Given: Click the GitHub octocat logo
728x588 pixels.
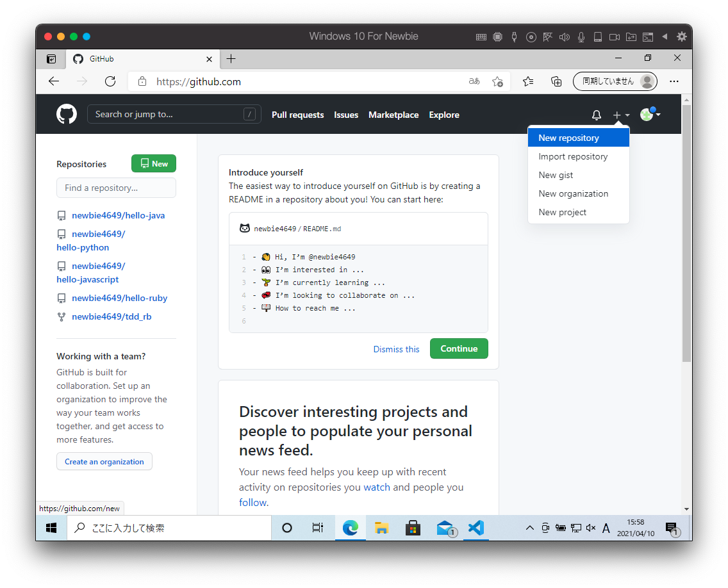Looking at the screenshot, I should coord(67,114).
